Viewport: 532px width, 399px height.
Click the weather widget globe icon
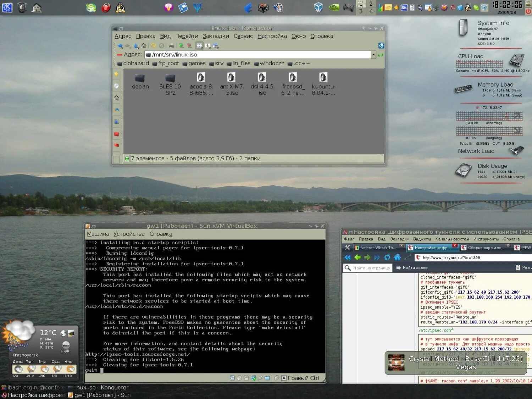pos(63,333)
